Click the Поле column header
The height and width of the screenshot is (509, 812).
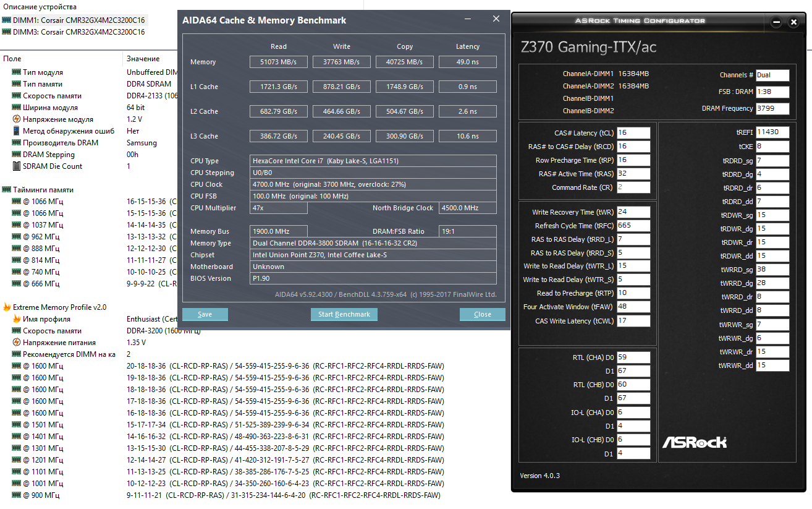[x=12, y=59]
